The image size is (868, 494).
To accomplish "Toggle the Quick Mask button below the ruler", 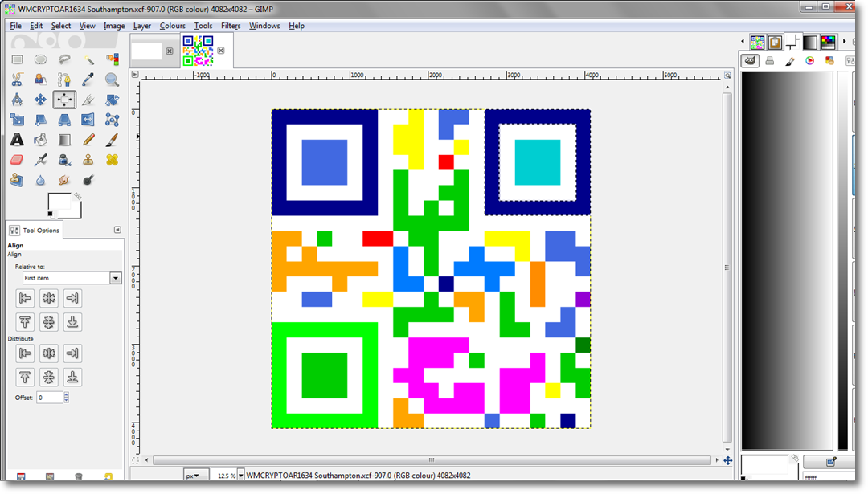I will point(135,460).
